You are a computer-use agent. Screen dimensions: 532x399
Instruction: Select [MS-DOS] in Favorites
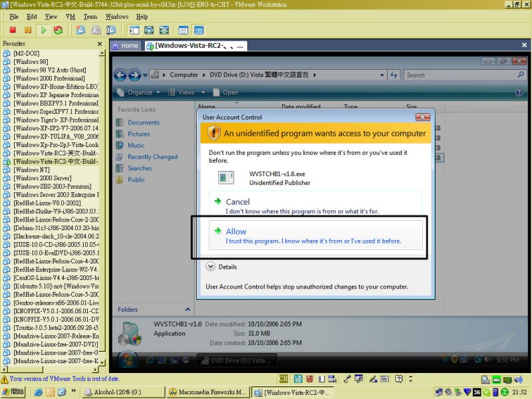click(27, 53)
